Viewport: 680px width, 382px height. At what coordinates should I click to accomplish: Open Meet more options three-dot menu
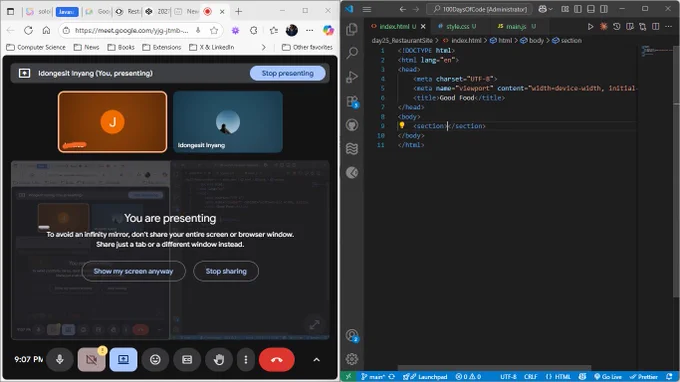click(x=246, y=359)
